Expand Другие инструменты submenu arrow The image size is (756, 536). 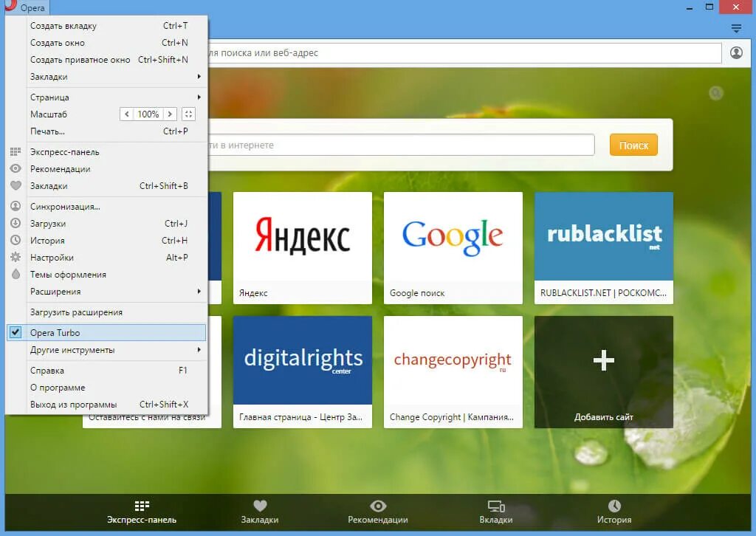coord(199,349)
